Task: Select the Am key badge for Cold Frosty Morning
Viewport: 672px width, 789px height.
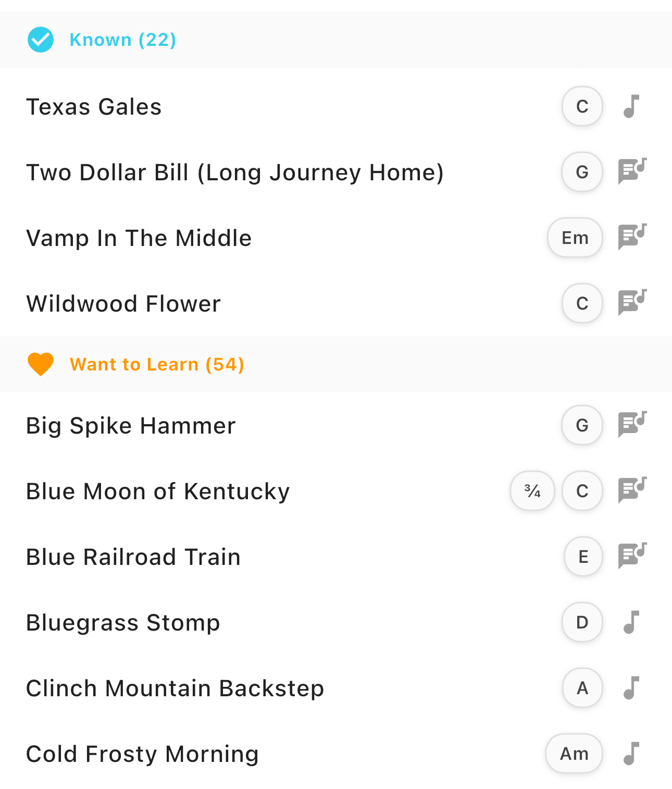Action: click(574, 754)
